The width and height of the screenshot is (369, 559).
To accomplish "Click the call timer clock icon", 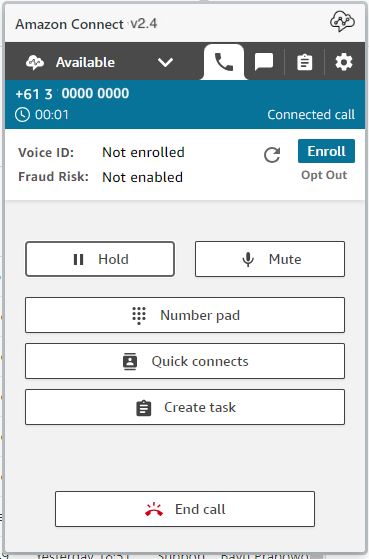I will click(x=22, y=115).
